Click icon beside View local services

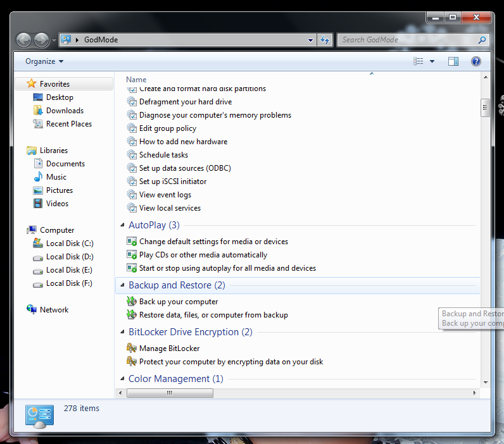pyautogui.click(x=132, y=208)
